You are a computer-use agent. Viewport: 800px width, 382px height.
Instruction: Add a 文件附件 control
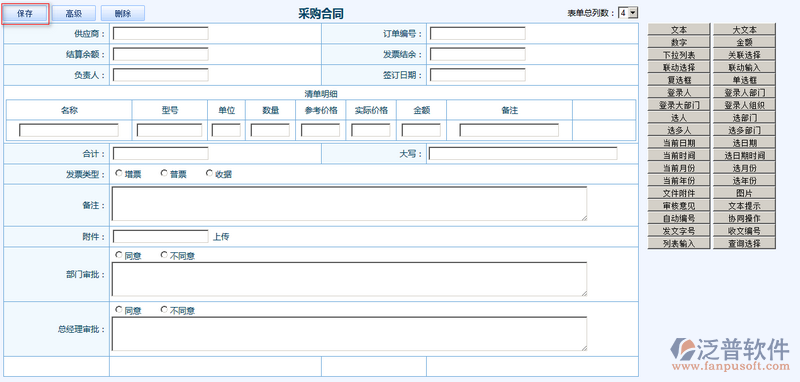679,193
